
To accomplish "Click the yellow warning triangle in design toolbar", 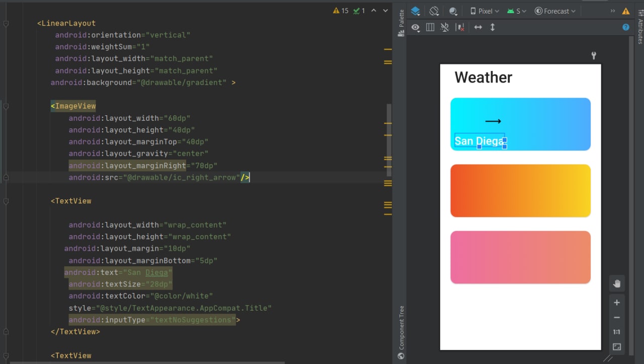I will click(x=626, y=11).
